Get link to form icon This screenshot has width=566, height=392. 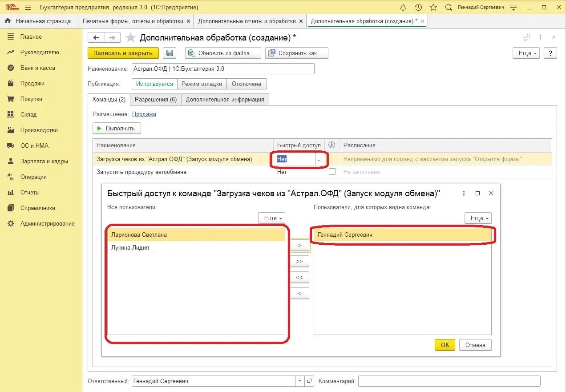[x=527, y=38]
